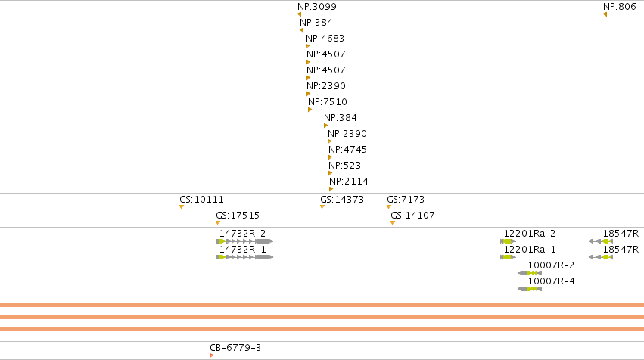Image resolution: width=644 pixels, height=360 pixels.
Task: Select the triangle marker under NP:3099
Action: point(300,14)
